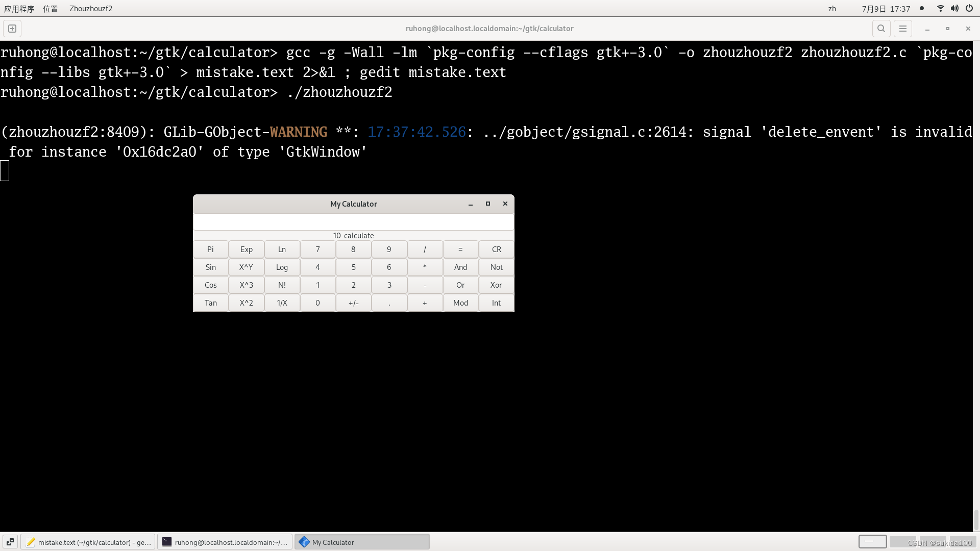Open the terminal hamburger menu
Viewport: 980px width, 551px height.
903,29
